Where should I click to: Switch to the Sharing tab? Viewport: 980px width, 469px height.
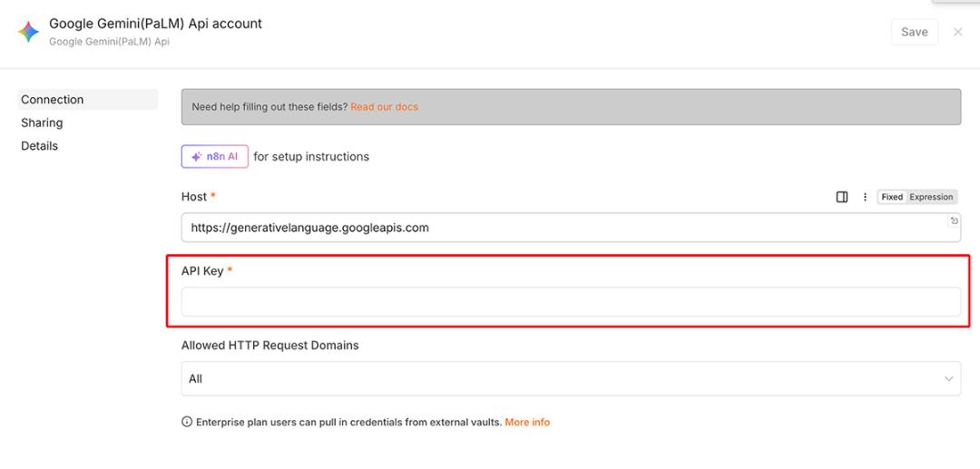tap(42, 122)
